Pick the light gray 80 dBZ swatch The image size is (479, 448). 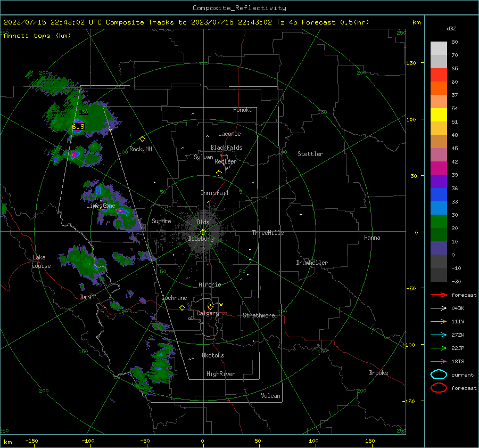(439, 48)
